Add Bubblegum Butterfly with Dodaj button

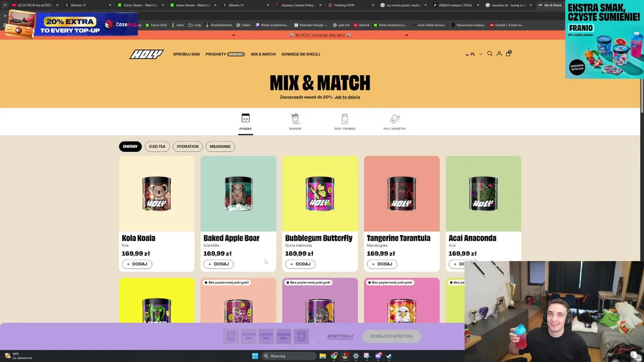300,264
